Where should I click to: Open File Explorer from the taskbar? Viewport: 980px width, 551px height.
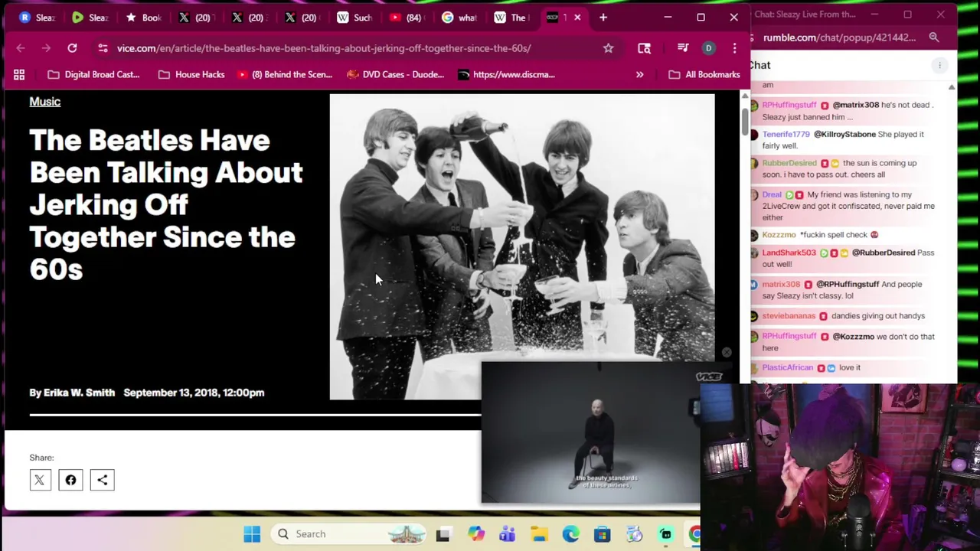pyautogui.click(x=539, y=534)
